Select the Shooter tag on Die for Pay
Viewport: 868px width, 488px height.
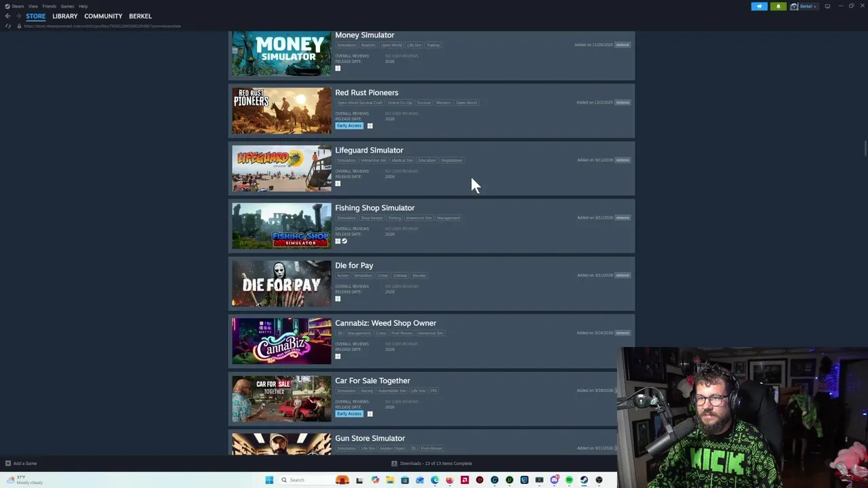tap(419, 275)
